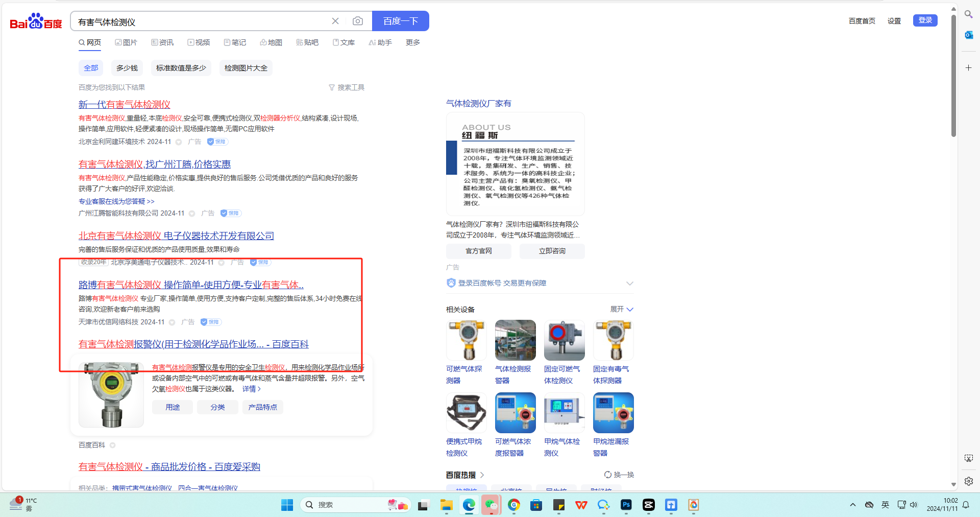Launch Google Chrome from the taskbar
Image resolution: width=980 pixels, height=517 pixels.
click(514, 505)
